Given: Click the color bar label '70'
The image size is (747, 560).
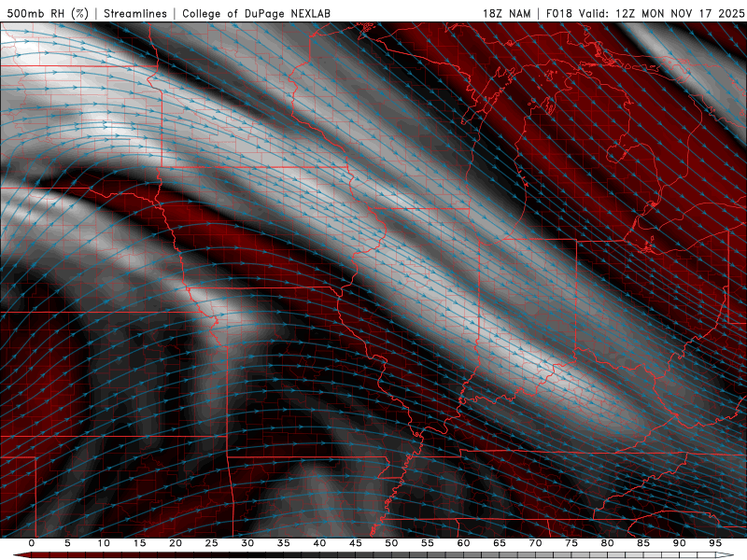Looking at the screenshot, I should point(535,543).
